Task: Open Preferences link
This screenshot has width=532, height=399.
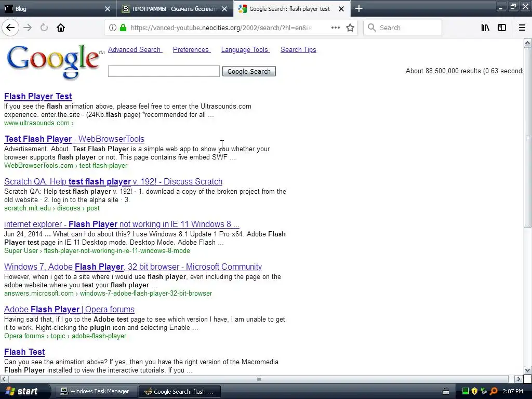Action: 191,49
